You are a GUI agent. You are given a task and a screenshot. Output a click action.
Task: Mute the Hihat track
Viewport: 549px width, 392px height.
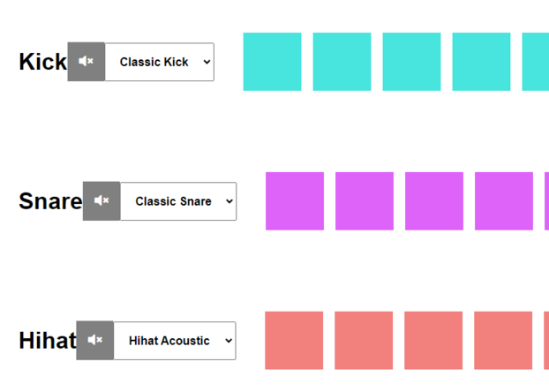coord(95,341)
